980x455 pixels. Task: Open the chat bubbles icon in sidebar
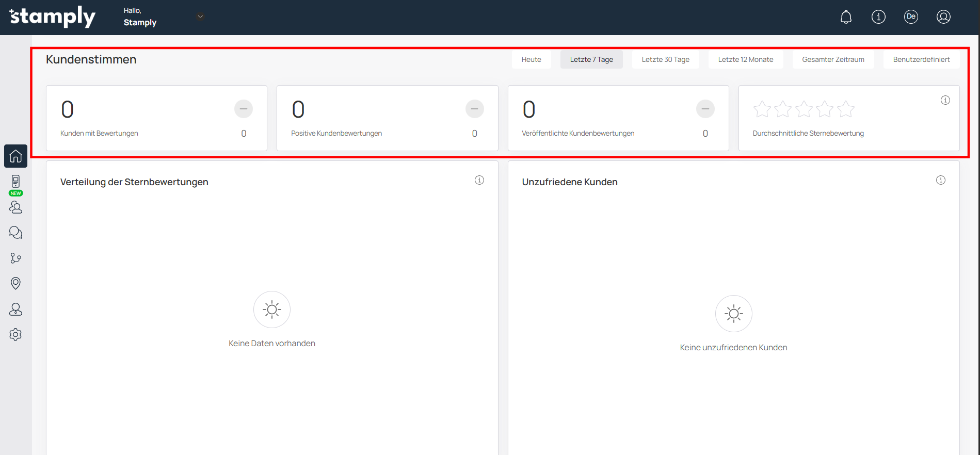[15, 233]
